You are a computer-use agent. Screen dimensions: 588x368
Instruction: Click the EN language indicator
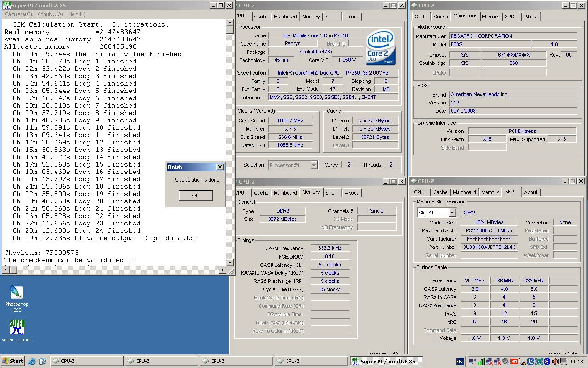tap(459, 361)
